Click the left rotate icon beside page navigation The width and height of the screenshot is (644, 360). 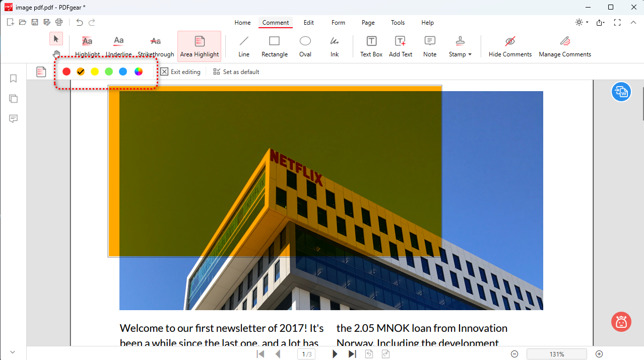pos(369,354)
